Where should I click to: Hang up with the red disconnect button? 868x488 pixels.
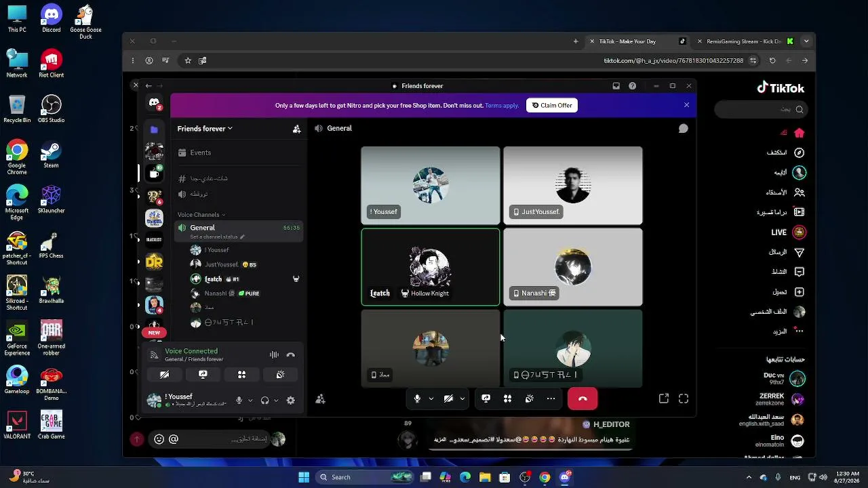583,399
